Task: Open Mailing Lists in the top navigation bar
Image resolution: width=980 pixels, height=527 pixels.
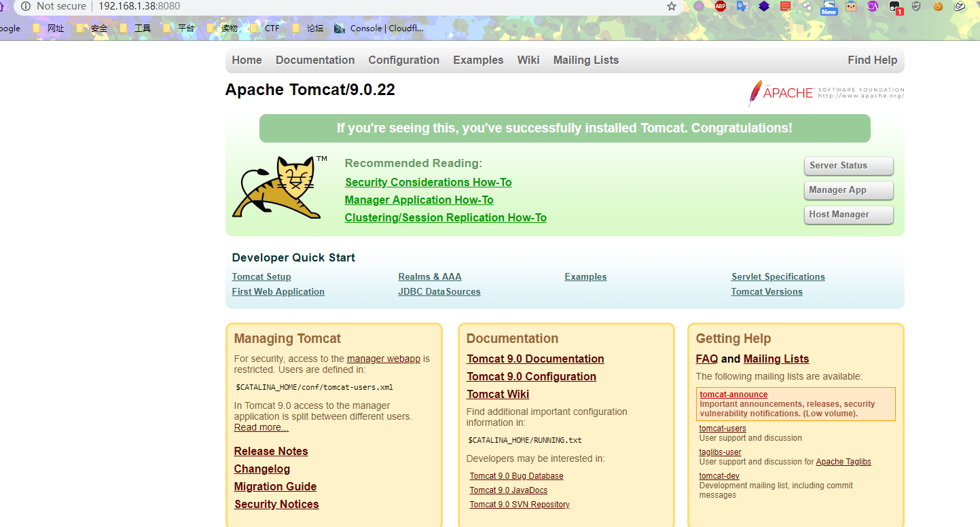Action: coord(586,60)
